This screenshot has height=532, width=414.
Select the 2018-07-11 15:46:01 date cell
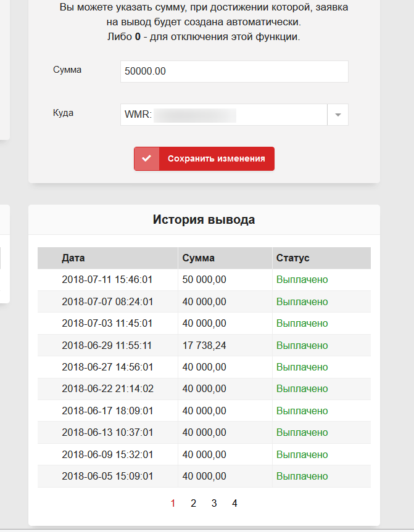[107, 280]
